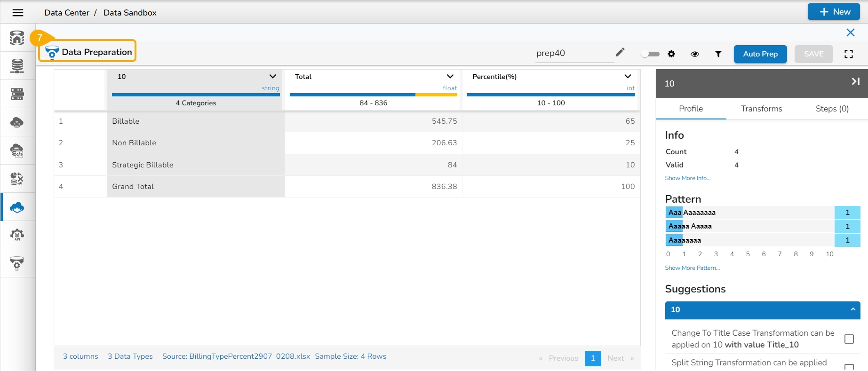Toggle the switch next to the prep name

(x=650, y=54)
